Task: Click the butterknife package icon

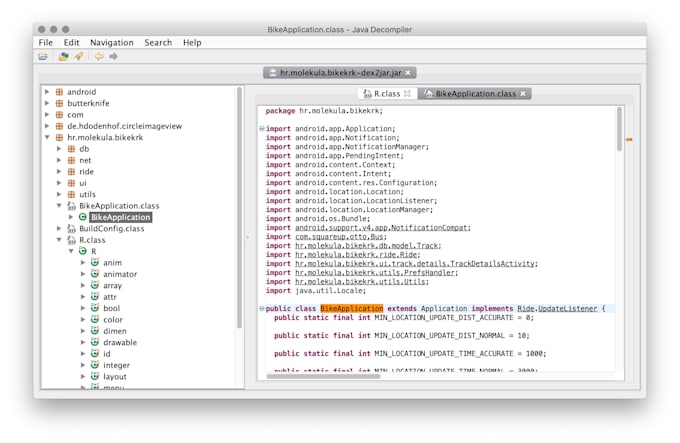Action: pos(59,103)
